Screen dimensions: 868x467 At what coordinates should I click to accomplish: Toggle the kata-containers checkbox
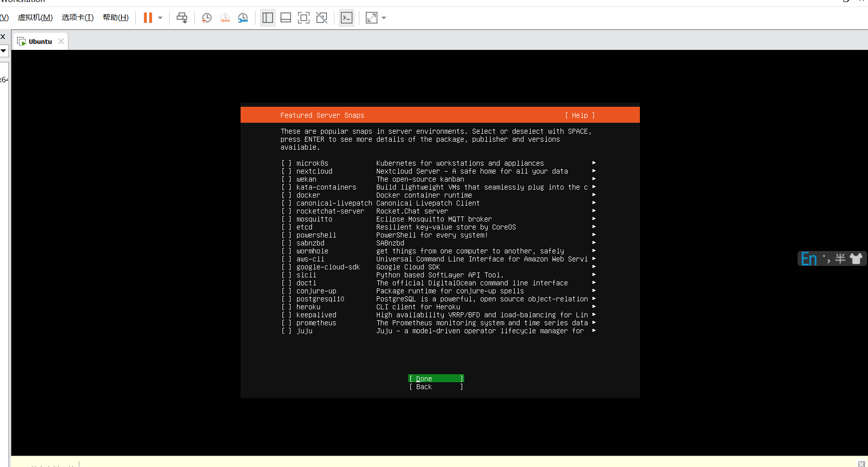[286, 187]
